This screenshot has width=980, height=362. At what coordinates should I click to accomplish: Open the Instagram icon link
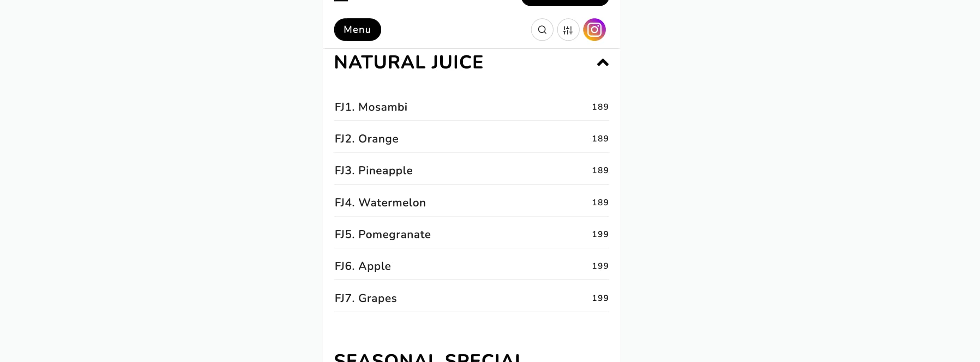[x=594, y=30]
